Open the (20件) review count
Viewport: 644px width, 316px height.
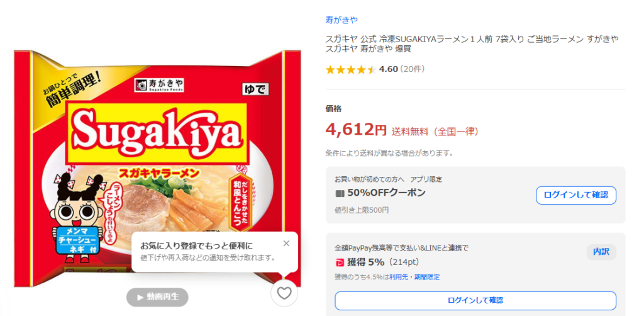pyautogui.click(x=413, y=69)
